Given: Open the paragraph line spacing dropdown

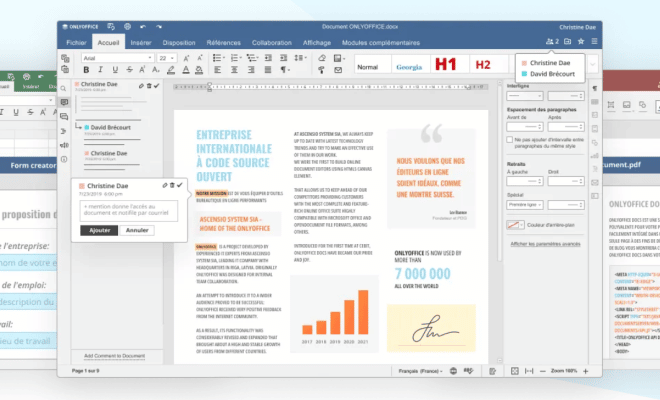Looking at the screenshot, I should coord(300,58).
